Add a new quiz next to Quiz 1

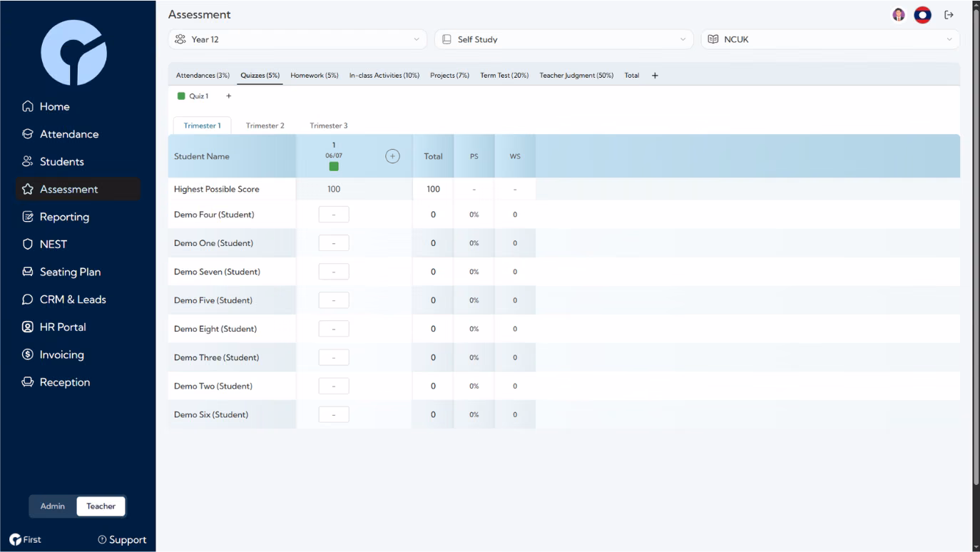pyautogui.click(x=228, y=96)
